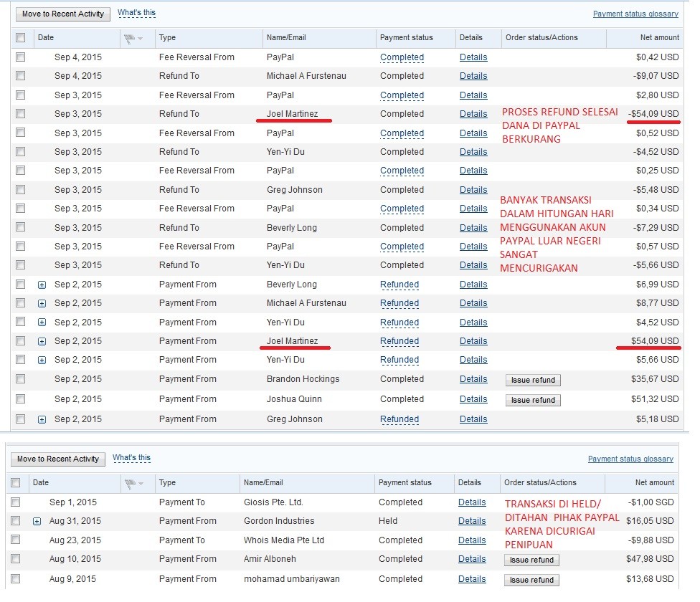Check the box for Brandon Hockings payment

(21, 379)
